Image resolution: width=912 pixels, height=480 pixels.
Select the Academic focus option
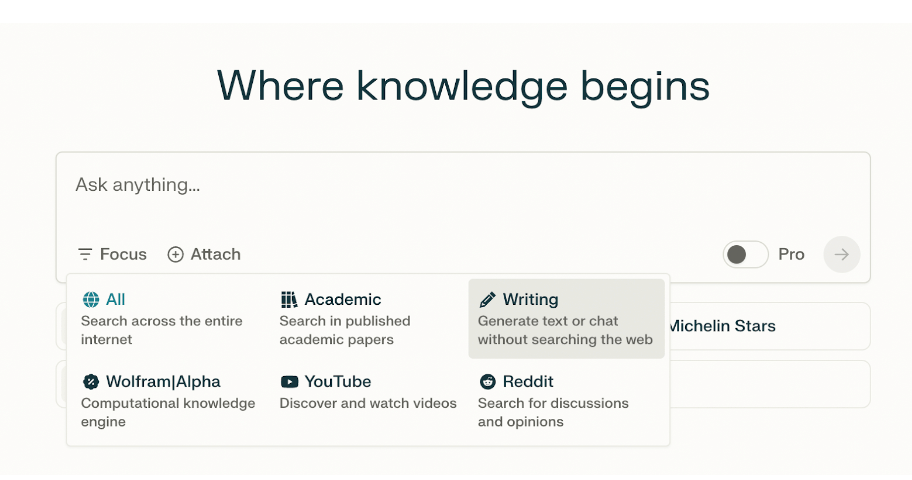click(366, 318)
